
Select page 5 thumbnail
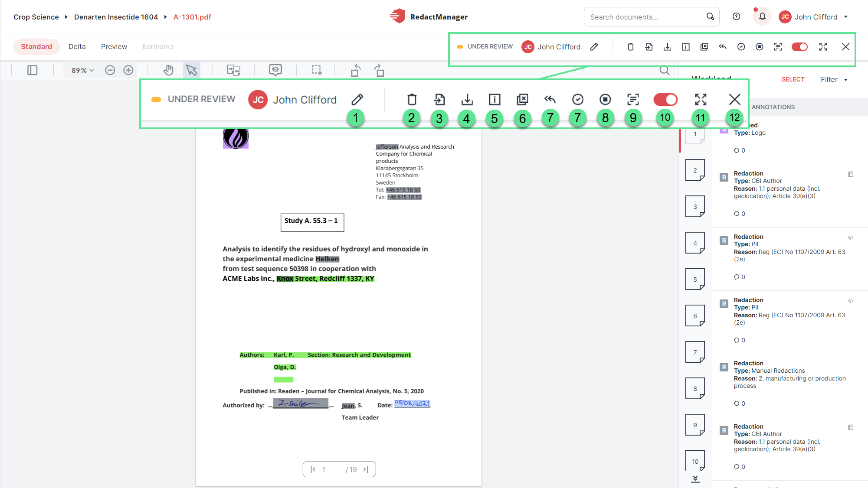pyautogui.click(x=695, y=279)
